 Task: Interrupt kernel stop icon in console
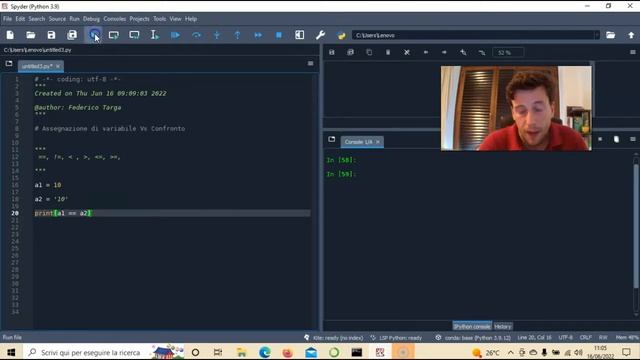point(600,139)
